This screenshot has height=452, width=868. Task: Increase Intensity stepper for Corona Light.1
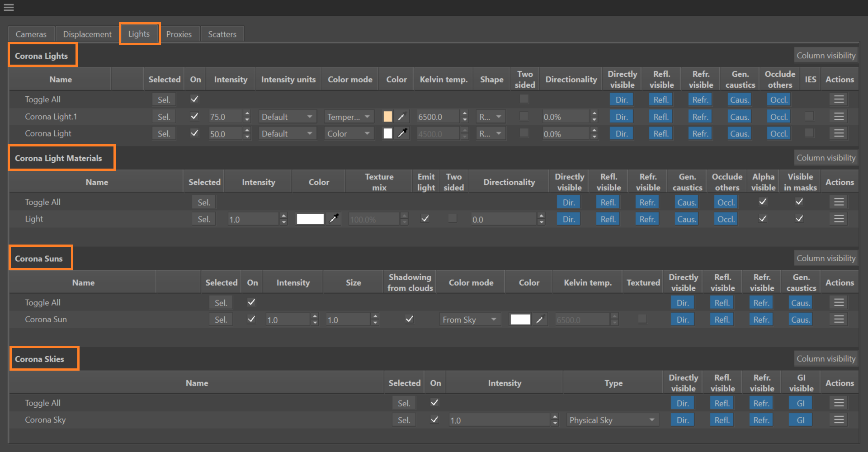(x=247, y=113)
